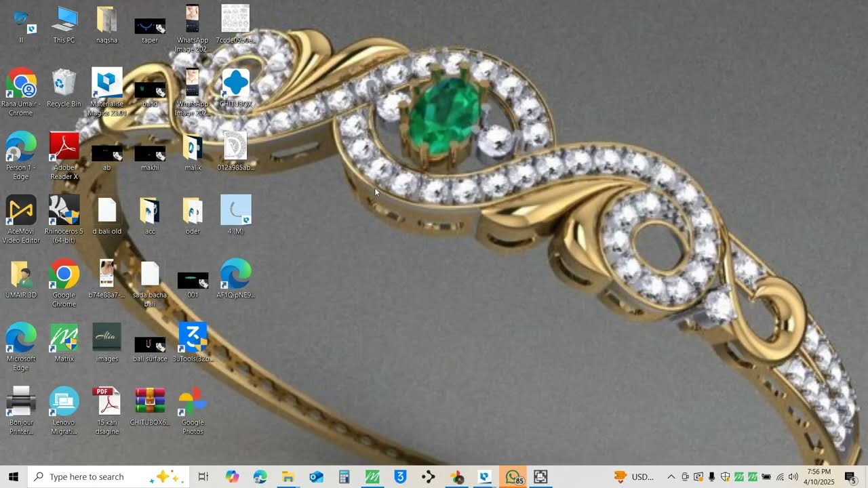Open the This PC desktop icon

(64, 26)
